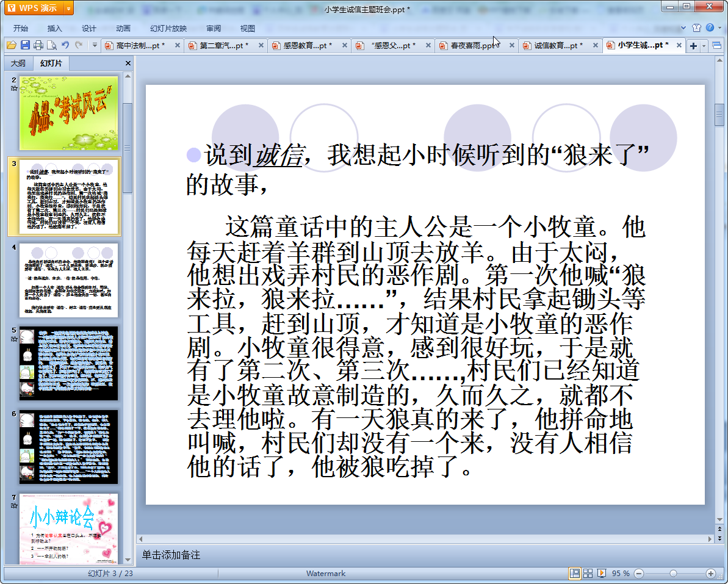Open the 视图 menu tab
The height and width of the screenshot is (584, 728).
248,28
